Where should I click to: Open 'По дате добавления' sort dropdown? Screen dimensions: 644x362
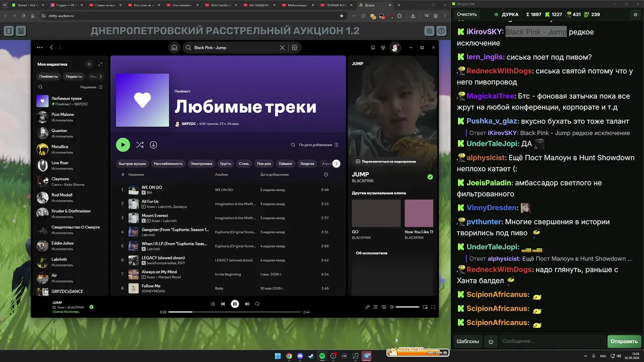tap(318, 145)
